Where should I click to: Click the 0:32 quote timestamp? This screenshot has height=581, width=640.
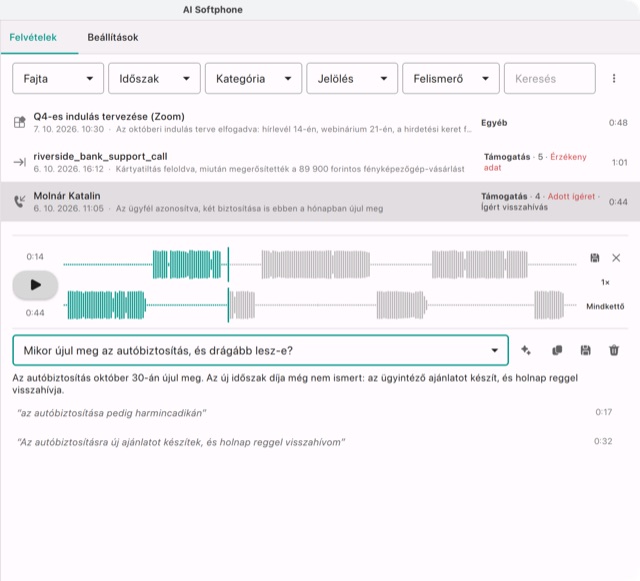[x=603, y=441]
